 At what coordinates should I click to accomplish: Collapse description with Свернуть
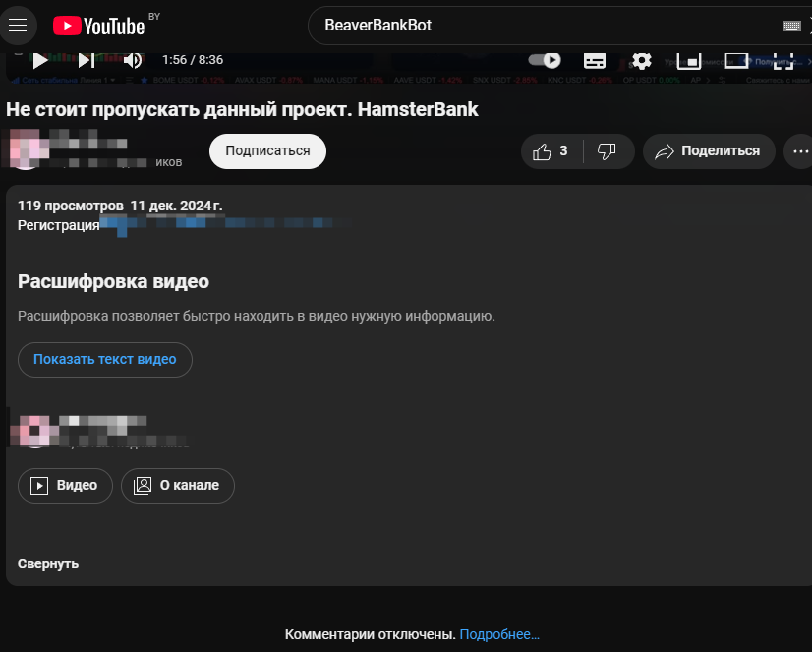point(48,563)
